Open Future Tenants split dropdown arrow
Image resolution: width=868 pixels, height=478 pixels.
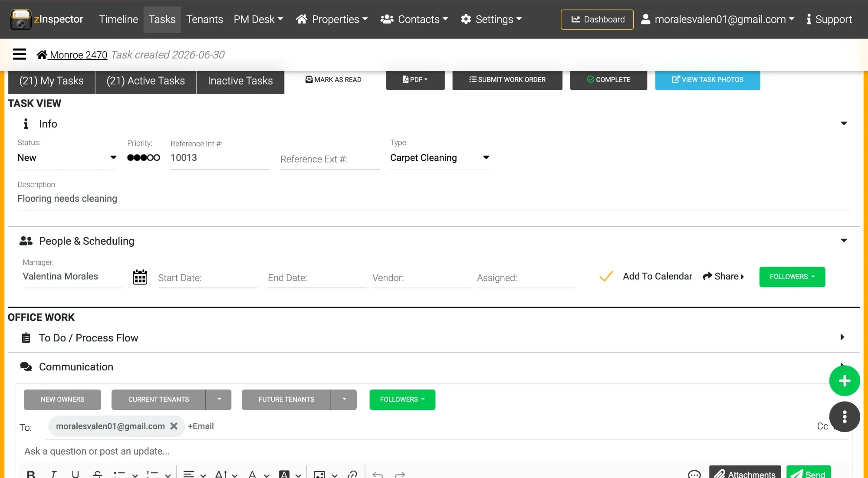[344, 399]
